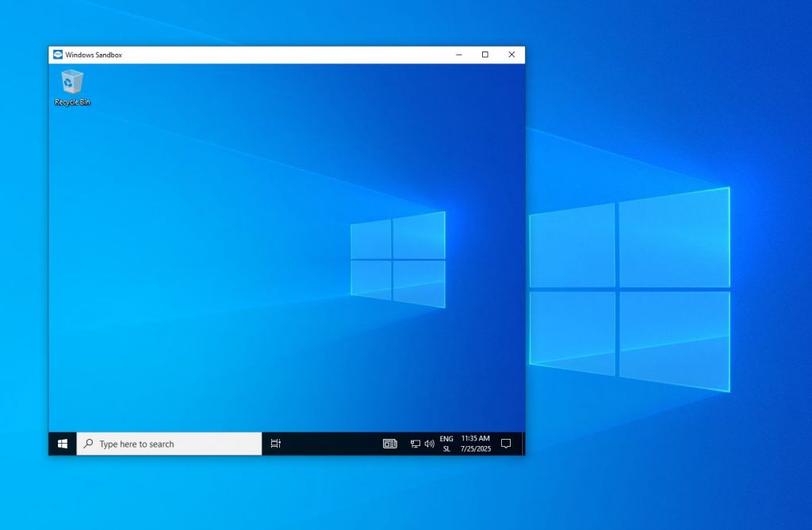The height and width of the screenshot is (530, 812).
Task: Open the clock showing 11:35 AM
Action: 476,444
